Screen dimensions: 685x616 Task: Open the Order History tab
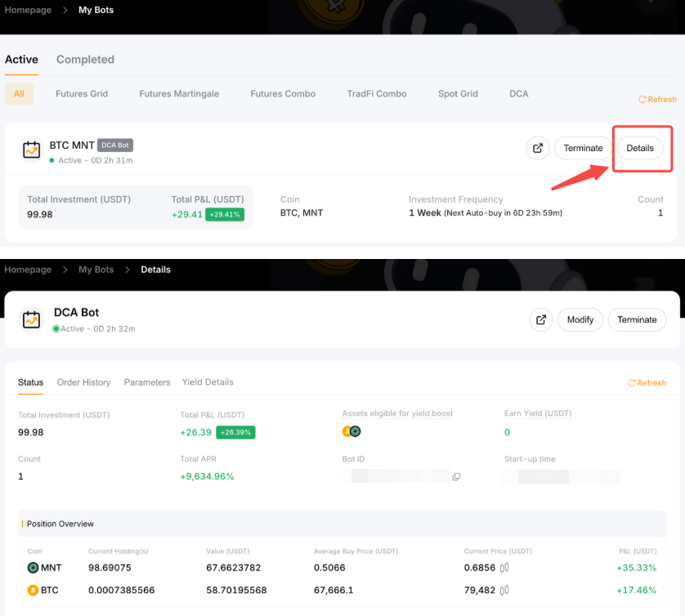pos(83,382)
